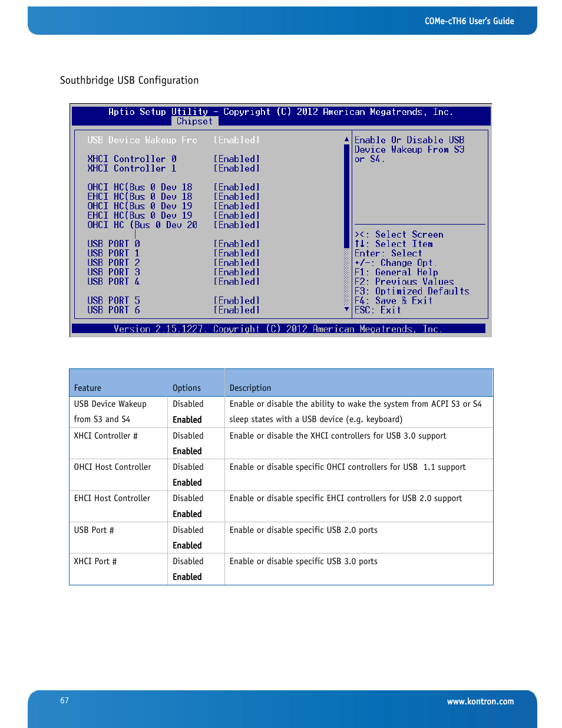This screenshot has width=562, height=728.
Task: Click F4: Save & Exit help line
Action: [394, 301]
